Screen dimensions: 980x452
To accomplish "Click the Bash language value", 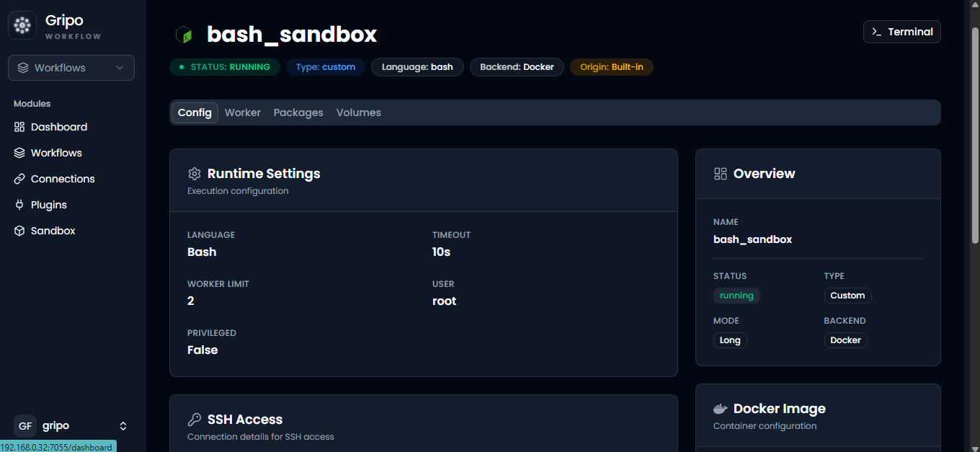I will click(x=202, y=252).
